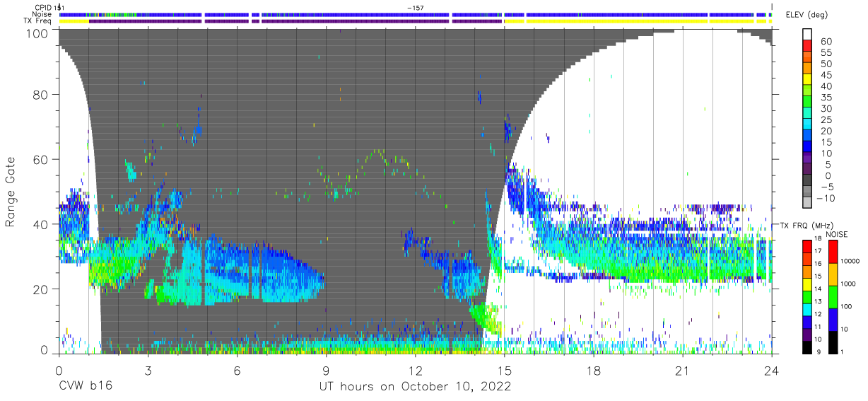Image resolution: width=868 pixels, height=401 pixels.
Task: Click the UT hours tick label '3'
Action: click(x=148, y=370)
